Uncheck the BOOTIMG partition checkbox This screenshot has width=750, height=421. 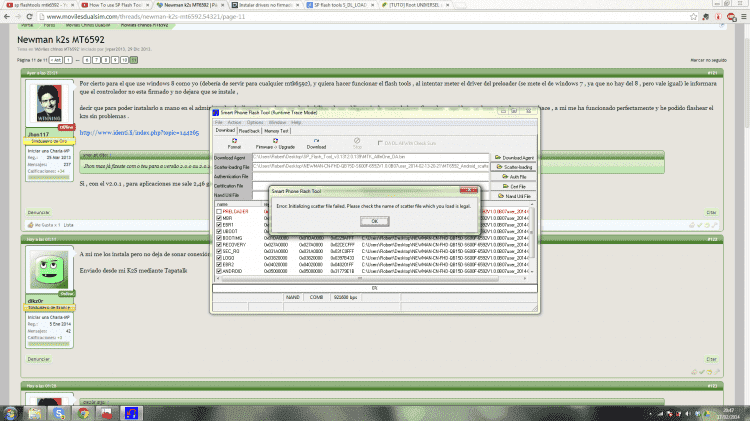pos(219,238)
